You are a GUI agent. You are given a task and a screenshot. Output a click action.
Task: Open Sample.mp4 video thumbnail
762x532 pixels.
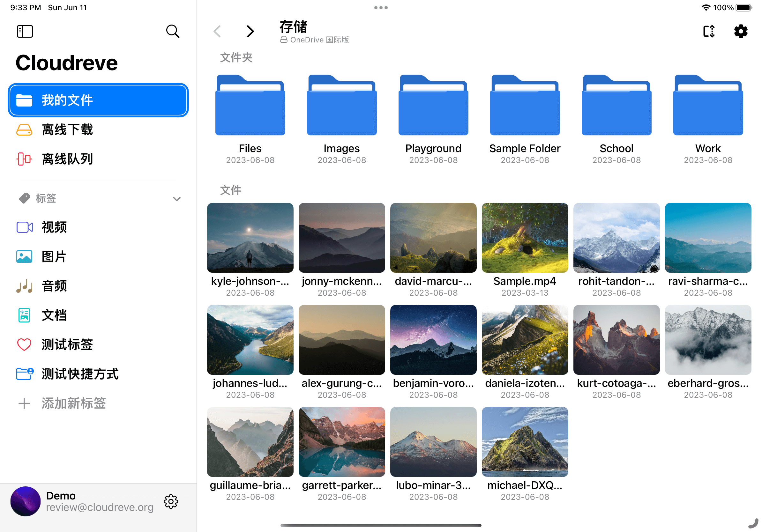tap(525, 238)
